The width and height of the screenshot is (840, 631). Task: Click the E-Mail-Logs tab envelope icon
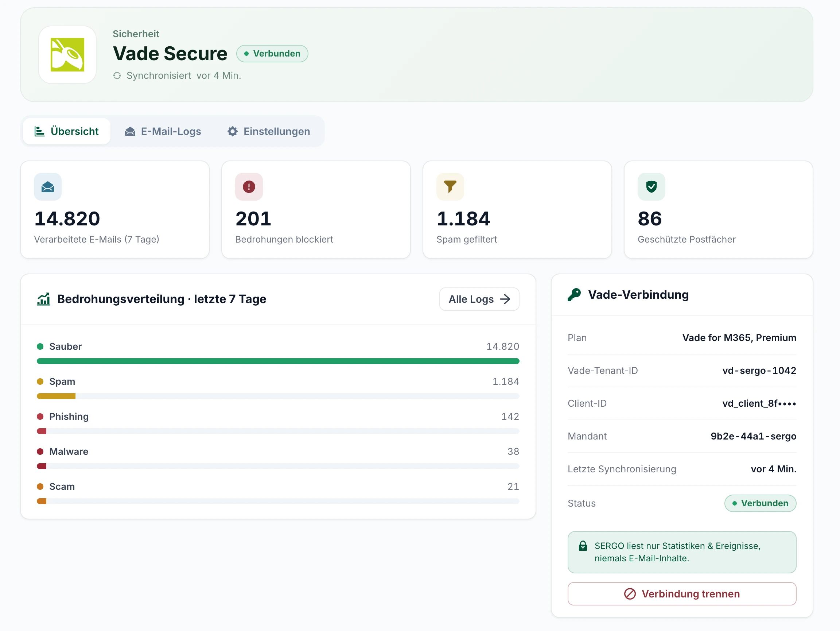point(130,131)
